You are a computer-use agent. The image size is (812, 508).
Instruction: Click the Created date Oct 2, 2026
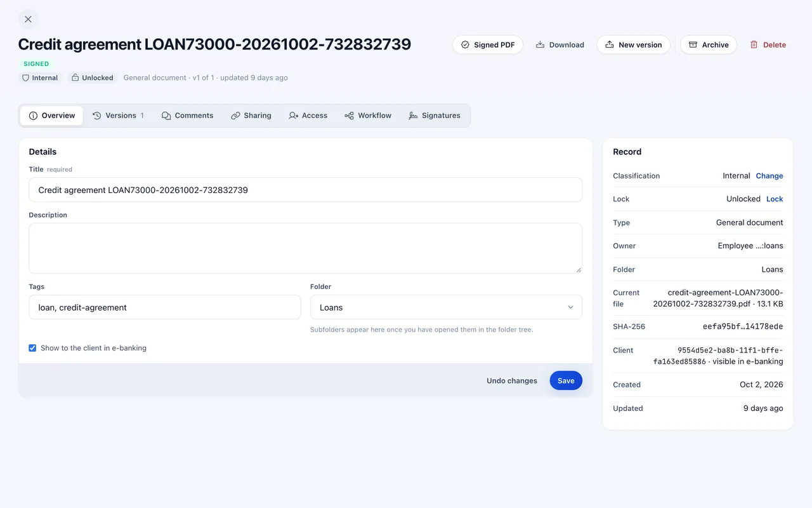(761, 385)
